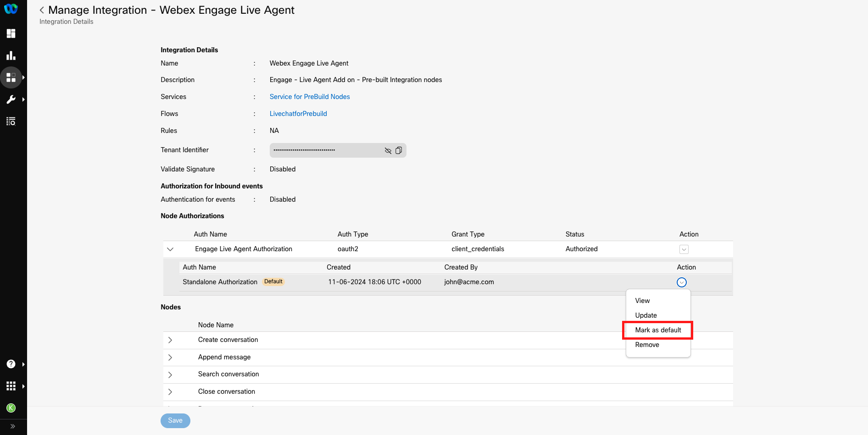This screenshot has width=868, height=435.
Task: Click the Save button
Action: 175,421
